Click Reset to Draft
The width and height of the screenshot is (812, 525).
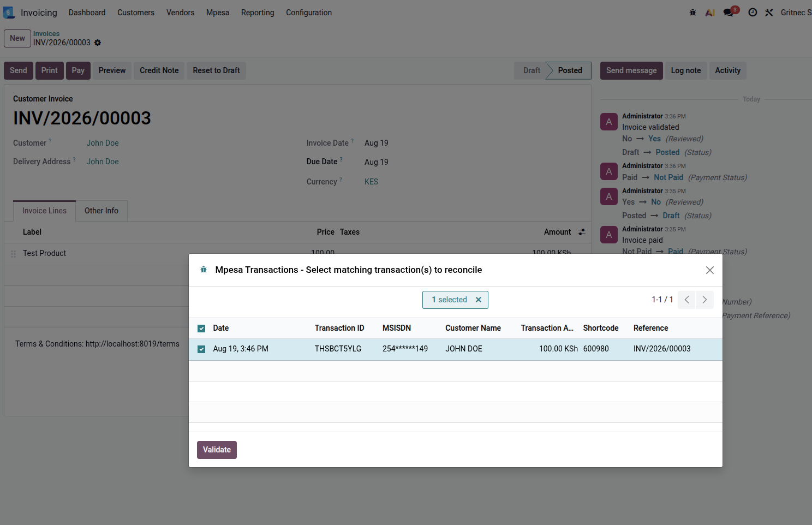pyautogui.click(x=217, y=70)
